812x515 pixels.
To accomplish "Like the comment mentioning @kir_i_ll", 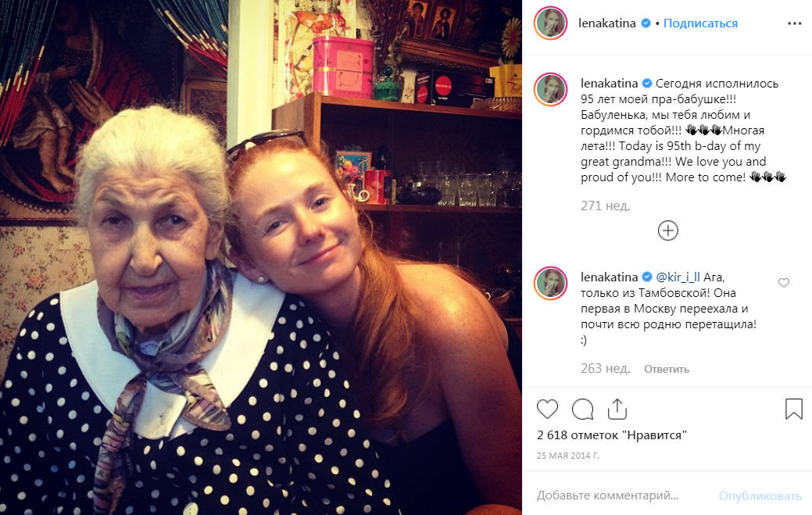I will 784,283.
